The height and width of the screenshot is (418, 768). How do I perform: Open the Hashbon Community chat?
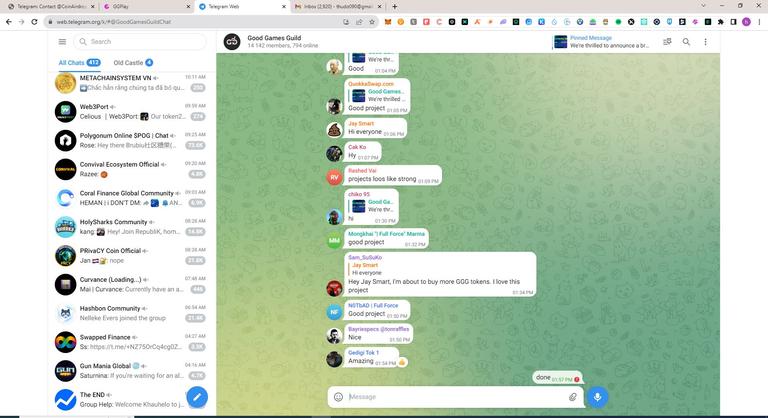131,313
